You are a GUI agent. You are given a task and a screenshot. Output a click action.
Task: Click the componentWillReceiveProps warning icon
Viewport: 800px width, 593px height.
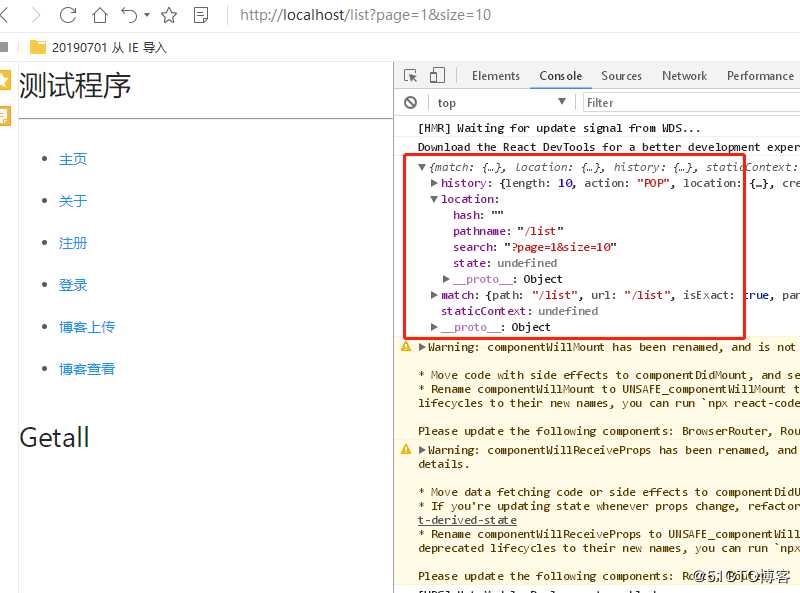pyautogui.click(x=406, y=450)
